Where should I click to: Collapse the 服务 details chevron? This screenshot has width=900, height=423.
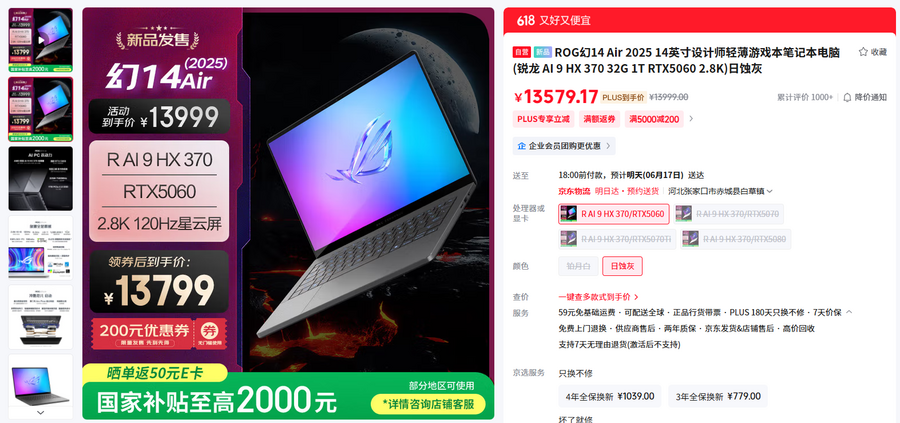849,312
